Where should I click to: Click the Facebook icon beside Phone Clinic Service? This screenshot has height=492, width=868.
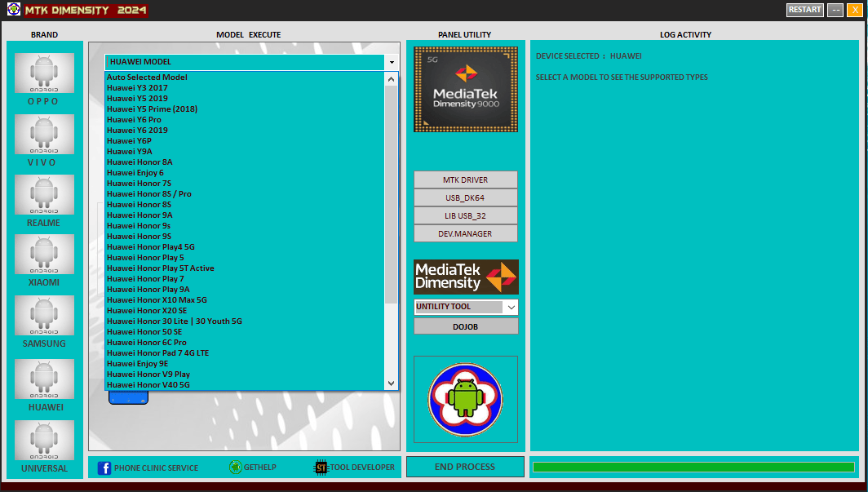click(104, 468)
